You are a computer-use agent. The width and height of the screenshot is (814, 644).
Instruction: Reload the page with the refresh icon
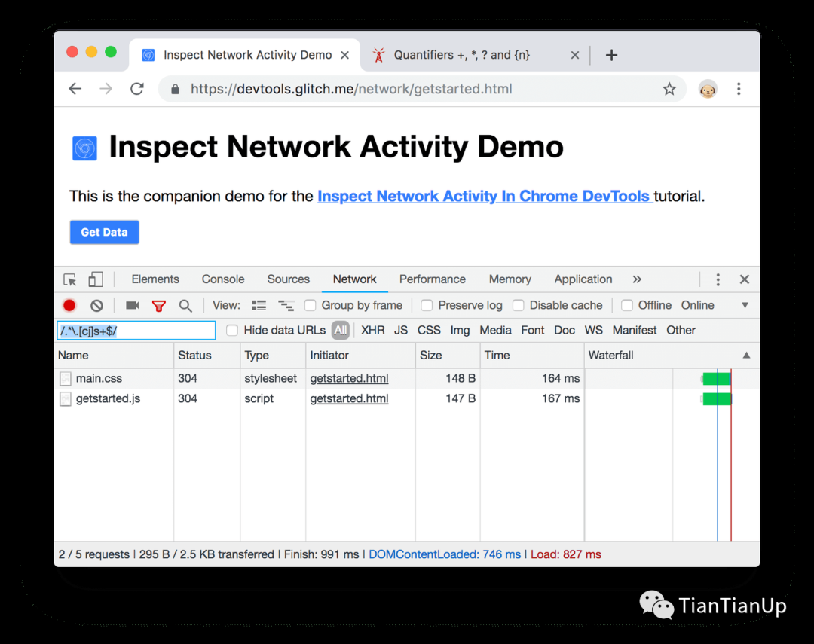coord(137,89)
